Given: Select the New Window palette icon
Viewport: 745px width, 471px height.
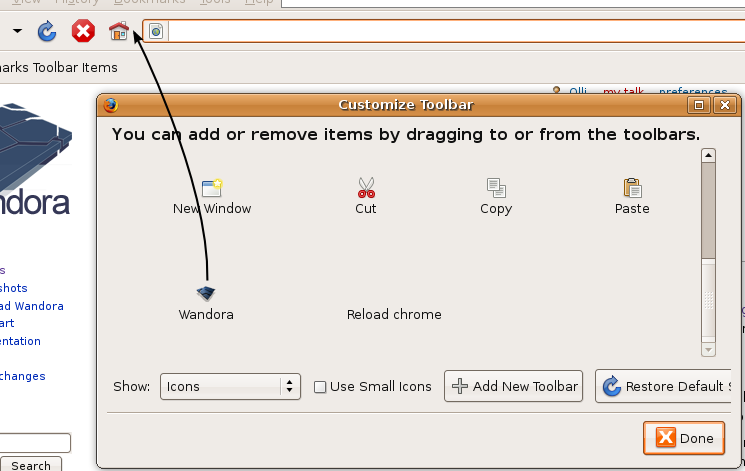Looking at the screenshot, I should (212, 188).
